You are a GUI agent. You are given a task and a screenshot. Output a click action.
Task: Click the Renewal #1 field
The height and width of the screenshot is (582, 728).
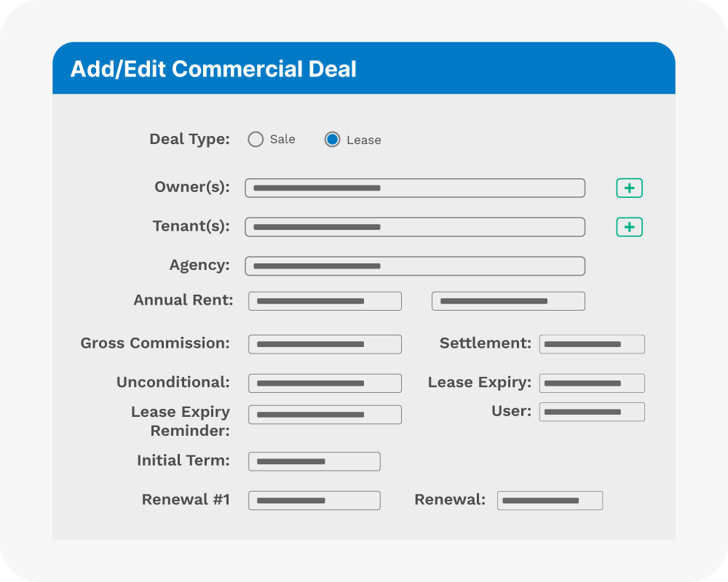[x=314, y=501]
